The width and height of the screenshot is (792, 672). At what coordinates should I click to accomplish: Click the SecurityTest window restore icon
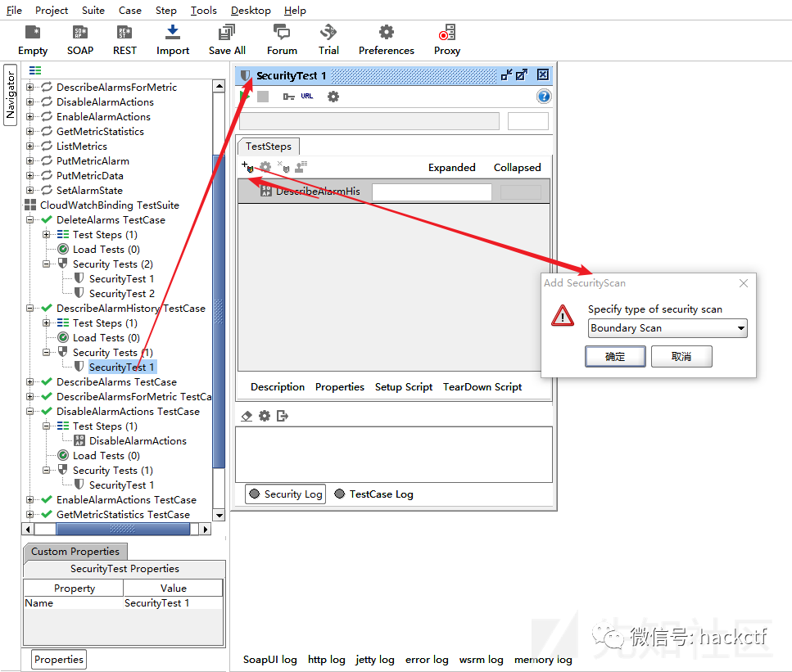pyautogui.click(x=507, y=75)
